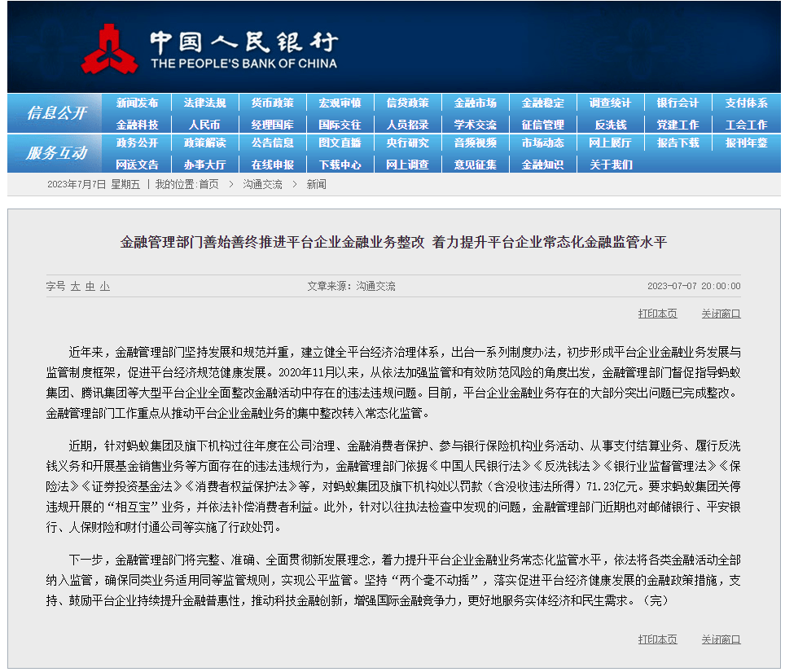
Task: Select 办事大厅 menu item
Action: pos(204,165)
